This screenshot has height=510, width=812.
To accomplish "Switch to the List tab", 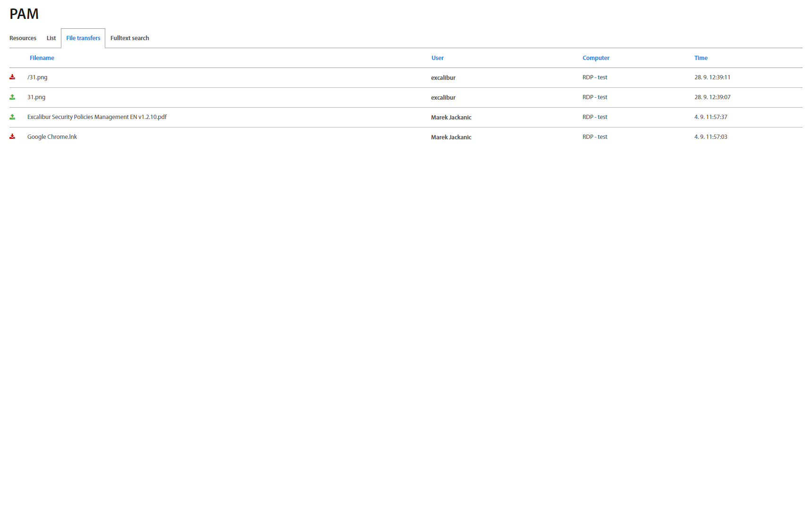I will coord(51,38).
